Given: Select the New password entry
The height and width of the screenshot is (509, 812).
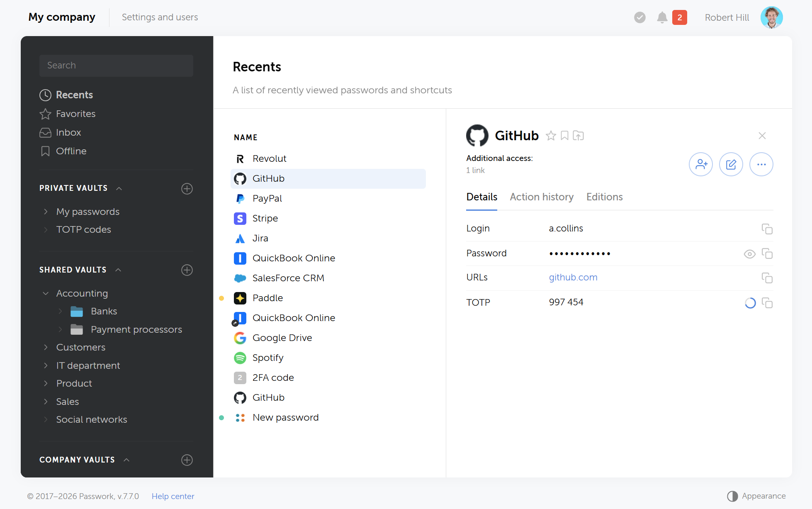Looking at the screenshot, I should pyautogui.click(x=328, y=417).
